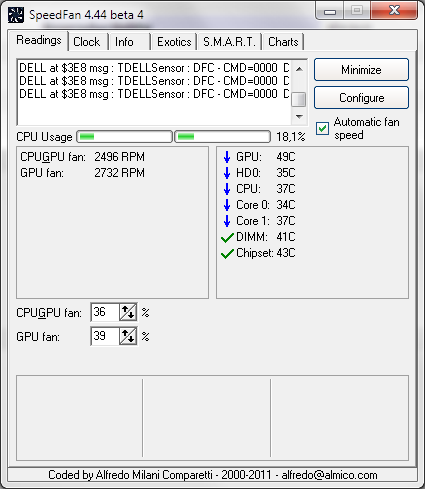Click the green checkmark beside Chipset

[227, 254]
